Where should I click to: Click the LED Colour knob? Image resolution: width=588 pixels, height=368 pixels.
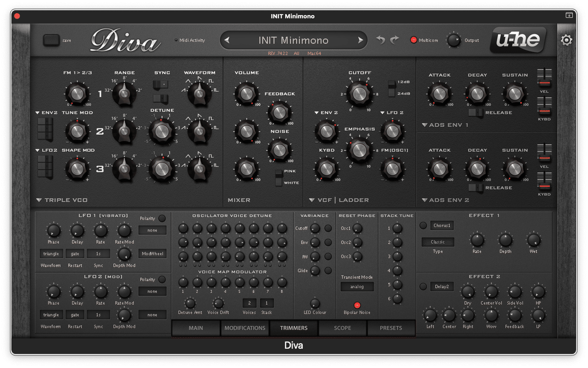pyautogui.click(x=315, y=303)
